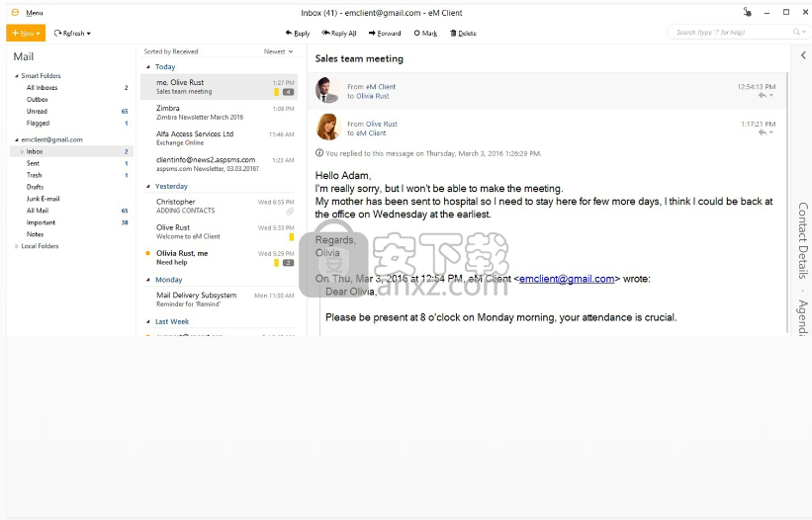Viewport: 812px width, 520px height.
Task: Open the Agenda sidebar tab
Action: pos(803,317)
